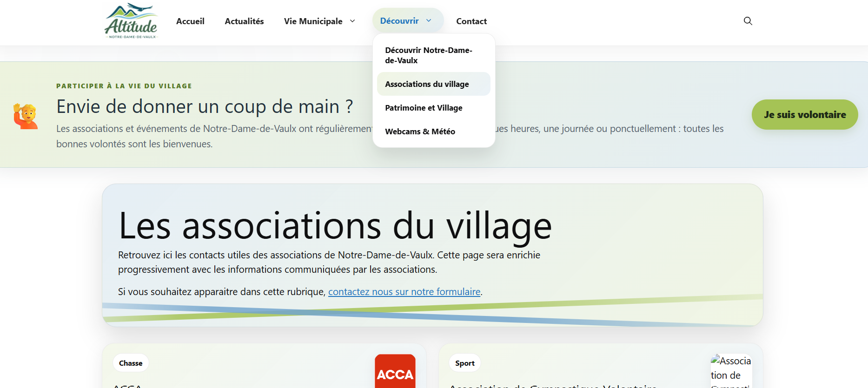Click the Sport category tag

point(465,363)
